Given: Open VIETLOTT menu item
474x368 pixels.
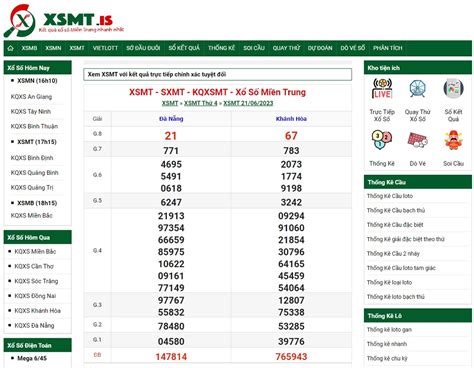Looking at the screenshot, I should [105, 48].
